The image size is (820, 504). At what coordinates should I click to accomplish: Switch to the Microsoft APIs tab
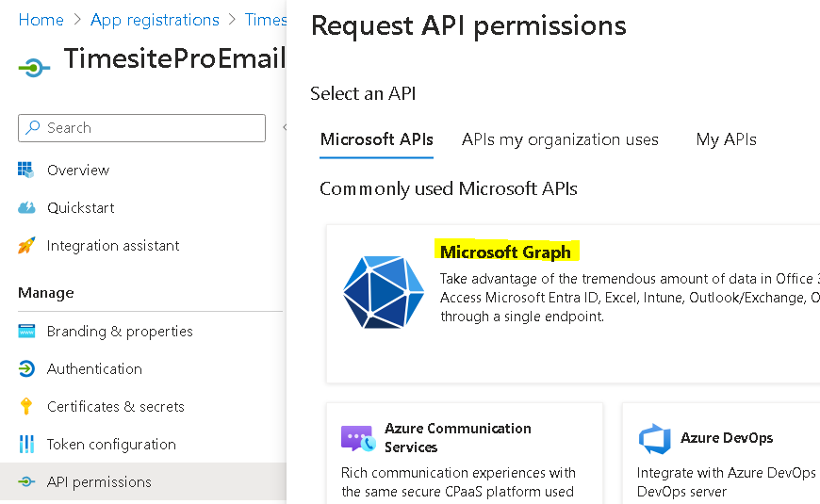pyautogui.click(x=376, y=139)
